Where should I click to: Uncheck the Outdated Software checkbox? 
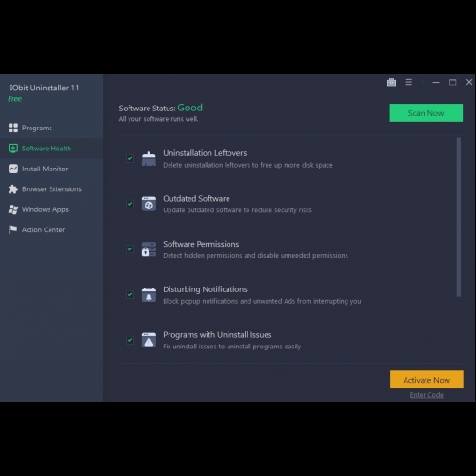tap(129, 204)
